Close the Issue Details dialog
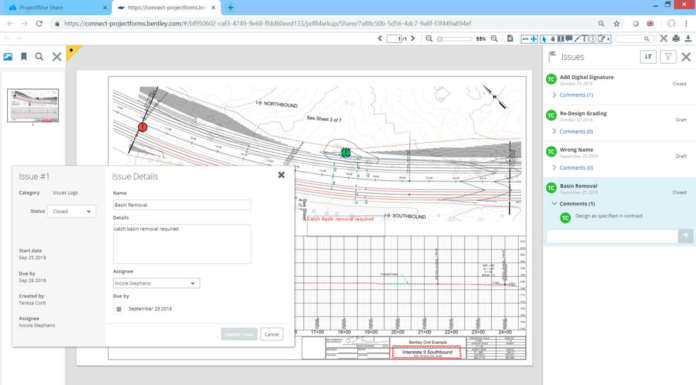Image resolution: width=696 pixels, height=385 pixels. [281, 175]
